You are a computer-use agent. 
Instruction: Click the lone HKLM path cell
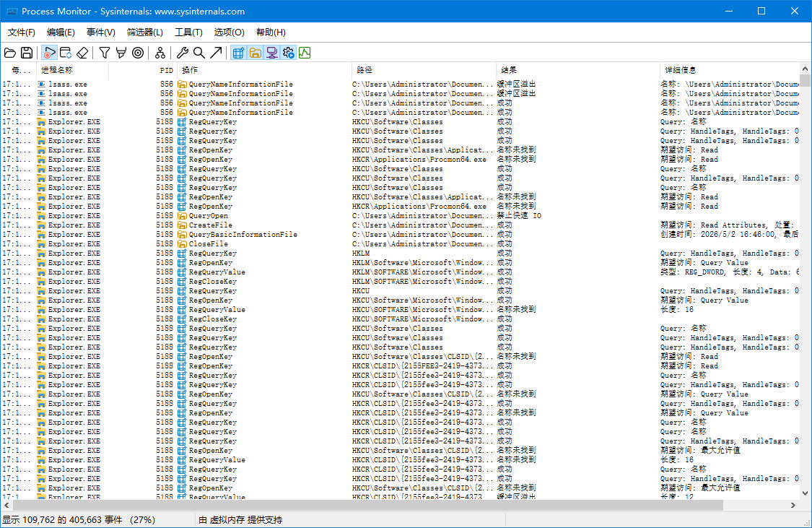click(361, 254)
